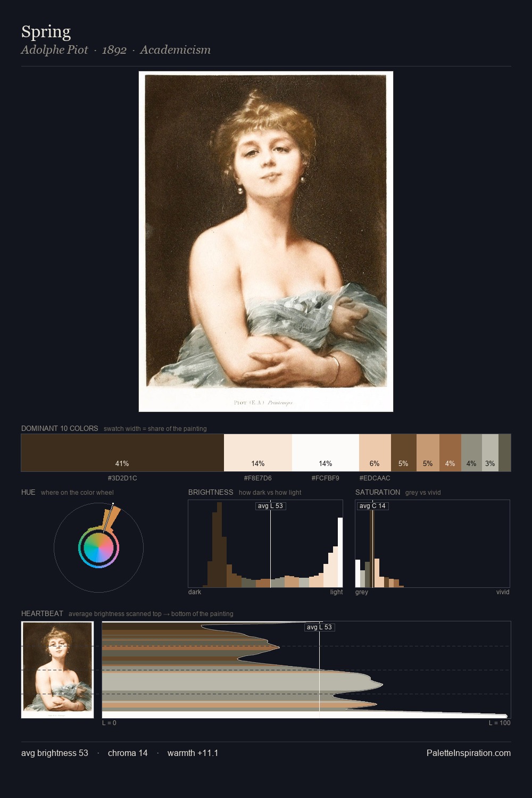Viewport: 532px width, 798px height.
Task: Click the tall white bar in Brightness histogram
Action: click(340, 552)
